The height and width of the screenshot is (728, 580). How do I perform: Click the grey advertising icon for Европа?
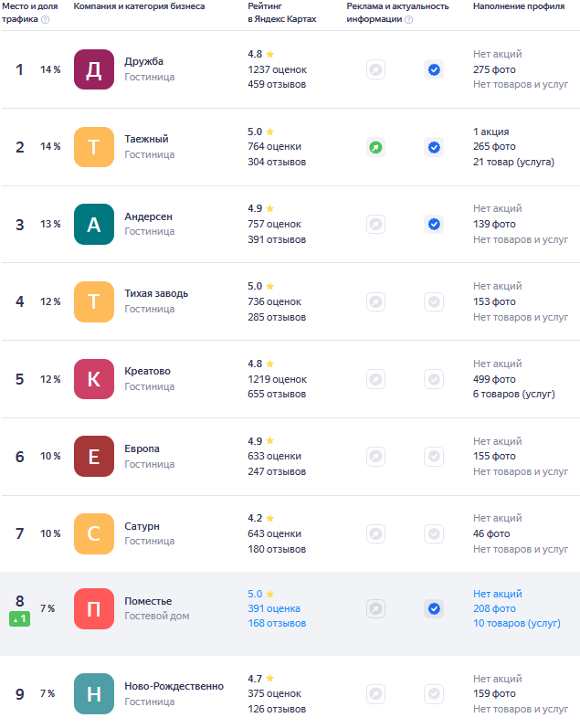tap(375, 456)
